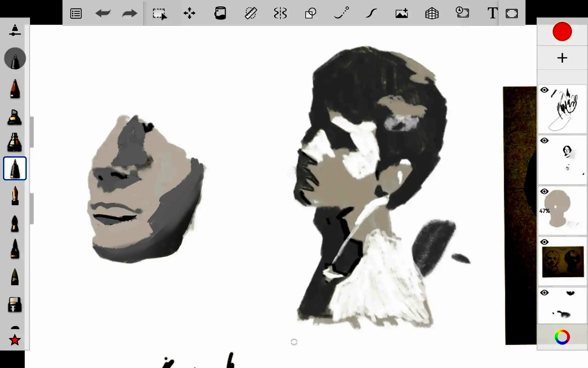Open the Guides ruler tool
Viewport: 588px width, 368px height.
click(251, 13)
